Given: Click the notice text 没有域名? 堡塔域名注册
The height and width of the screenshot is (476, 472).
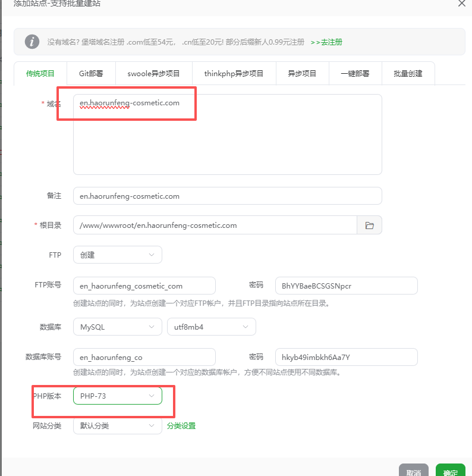Looking at the screenshot, I should click(x=175, y=42).
